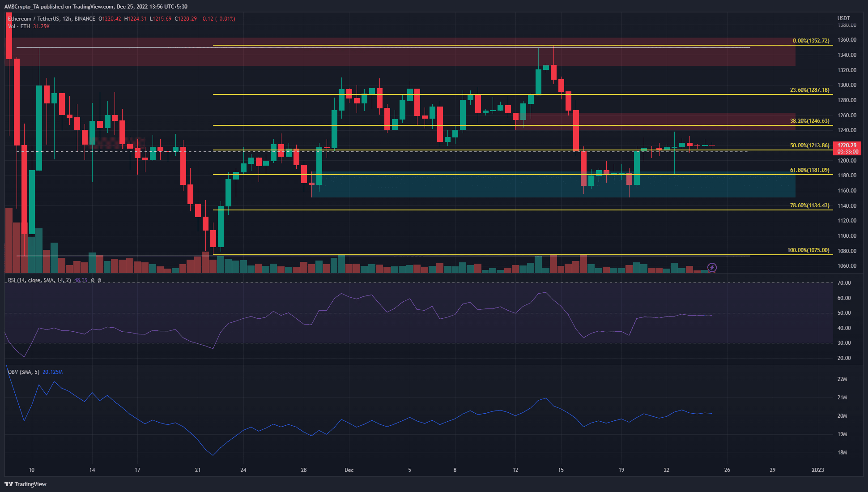The width and height of the screenshot is (868, 492).
Task: Click the 1060.00 price axis label
Action: (847, 266)
